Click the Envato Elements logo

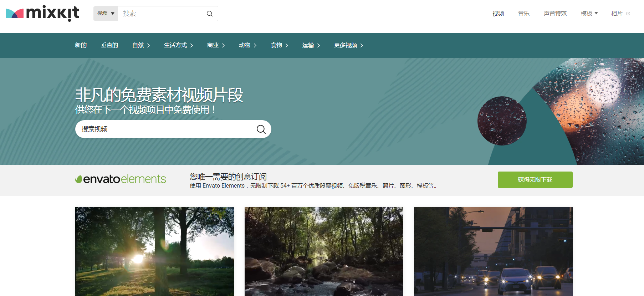tap(121, 179)
